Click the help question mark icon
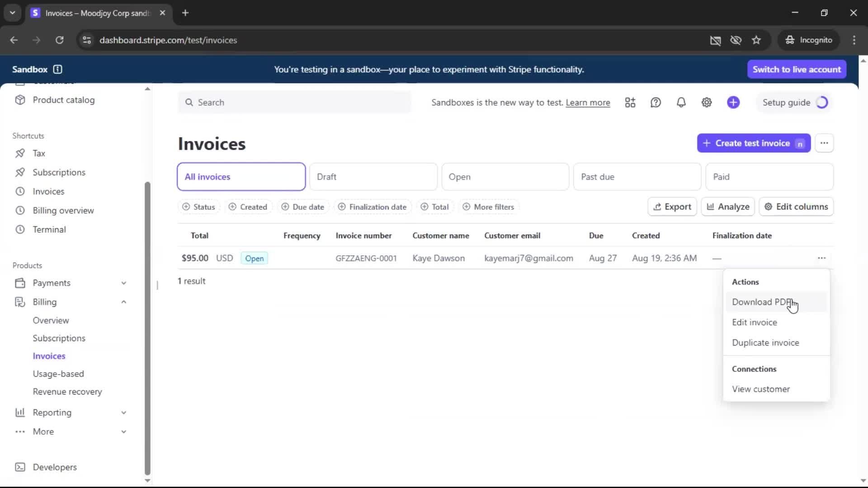 click(656, 103)
